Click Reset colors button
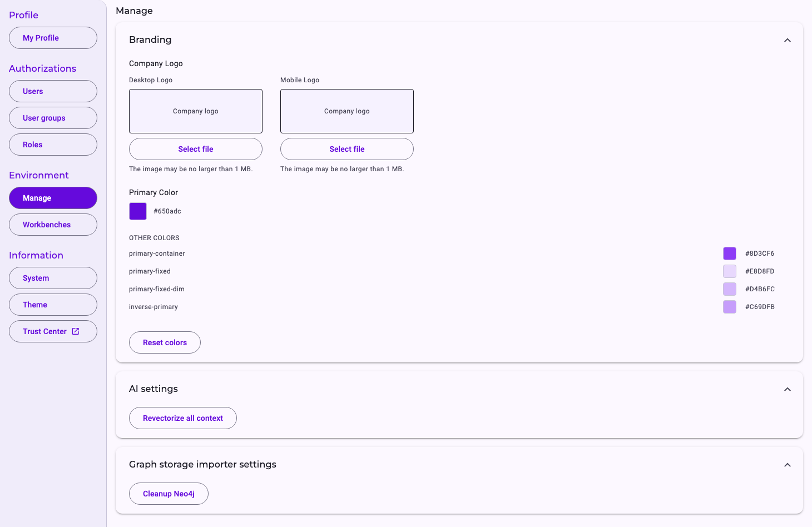Image resolution: width=812 pixels, height=527 pixels. pos(165,342)
